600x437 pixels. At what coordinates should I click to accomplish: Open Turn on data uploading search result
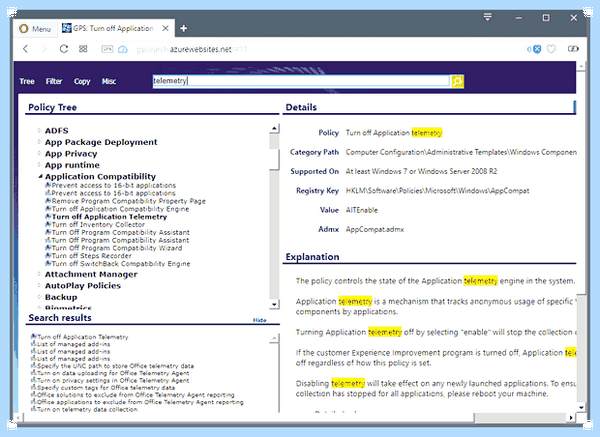113,373
